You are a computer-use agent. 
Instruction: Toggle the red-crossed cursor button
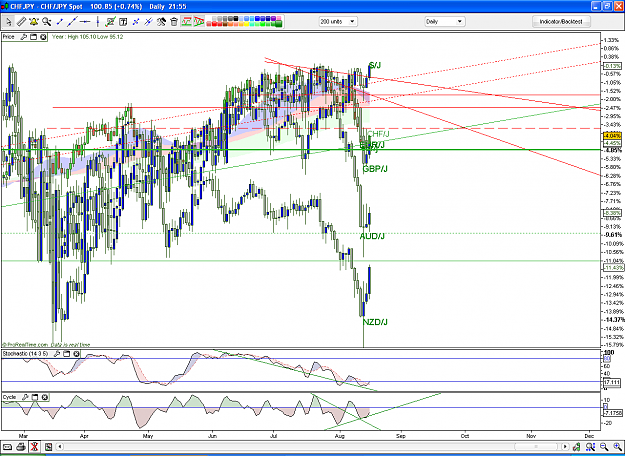[x=34, y=447]
